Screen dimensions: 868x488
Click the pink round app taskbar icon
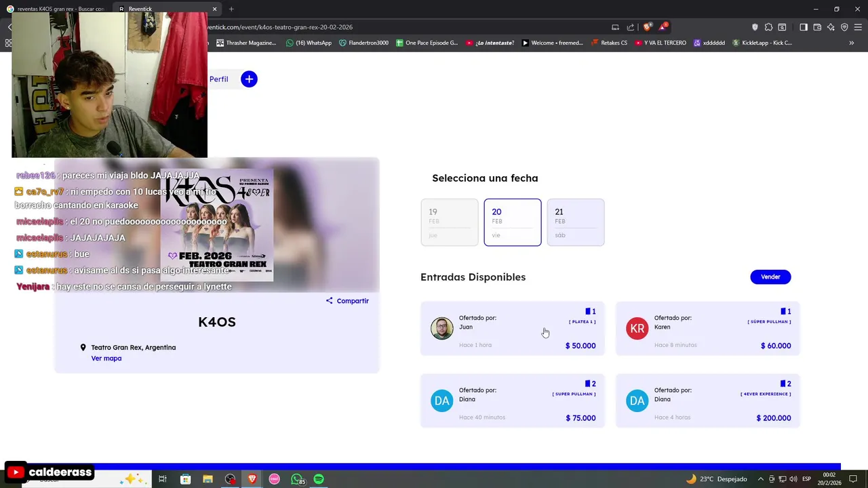pyautogui.click(x=274, y=479)
